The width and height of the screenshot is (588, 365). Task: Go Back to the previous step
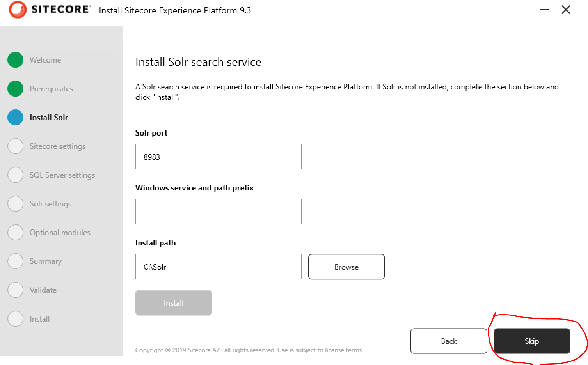pos(449,341)
